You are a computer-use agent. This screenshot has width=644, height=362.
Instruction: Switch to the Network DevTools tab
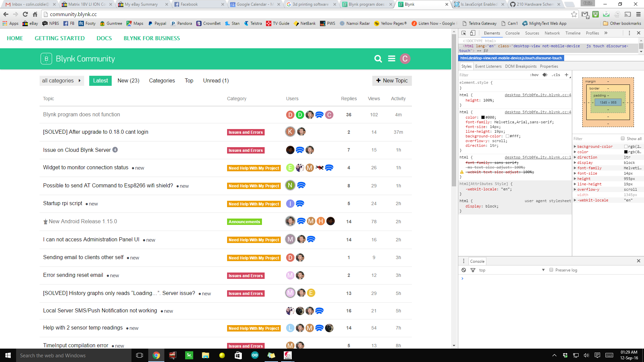552,33
